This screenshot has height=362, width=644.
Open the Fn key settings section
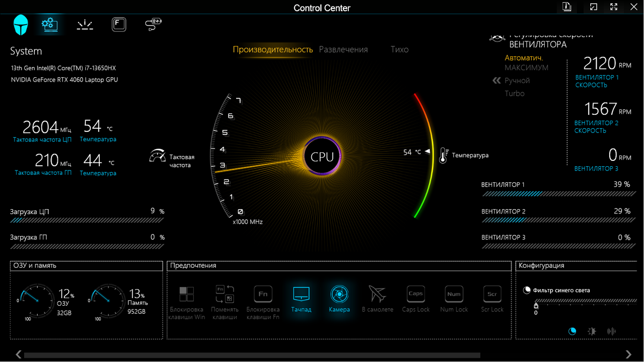coord(119,24)
